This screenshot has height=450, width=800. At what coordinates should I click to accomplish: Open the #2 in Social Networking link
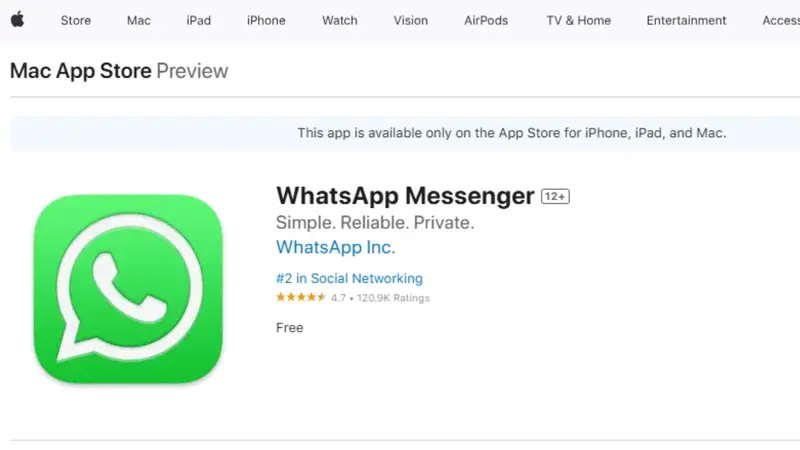pyautogui.click(x=349, y=278)
